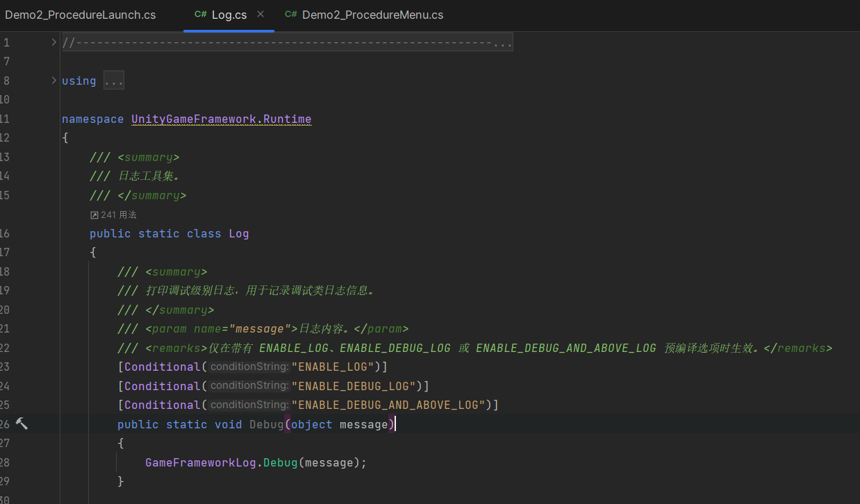Click the C# icon on Demo2_ProcedureMenu.cs tab

tap(291, 15)
